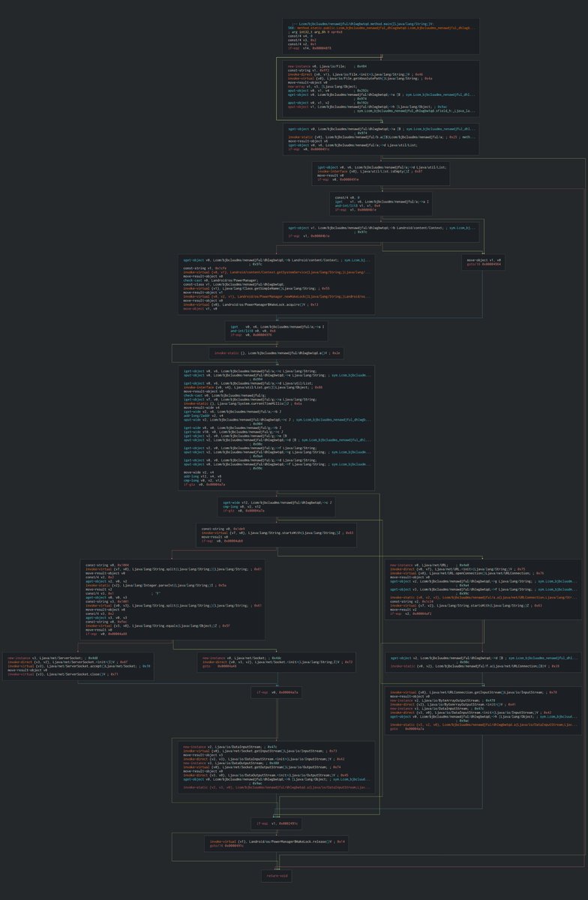Screen dimensions: 588x900
Task: Click the 'return-void' exit block
Action: point(277,875)
